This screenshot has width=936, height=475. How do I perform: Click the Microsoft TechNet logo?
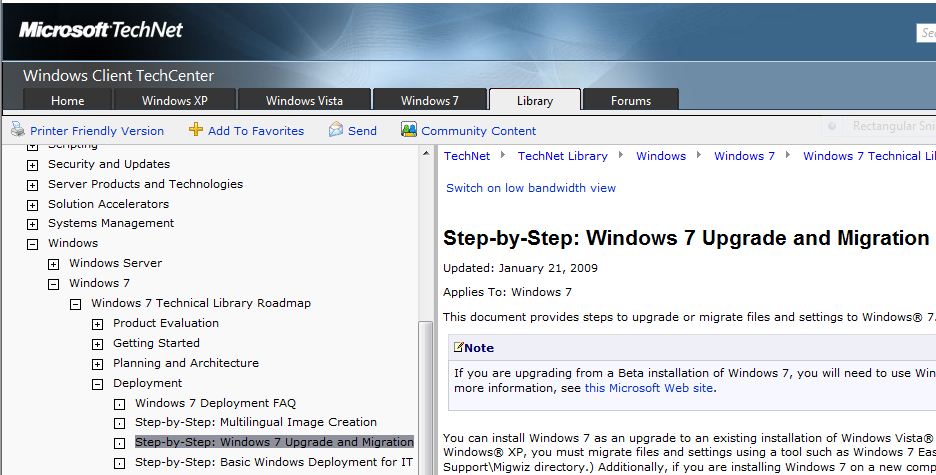click(x=100, y=30)
